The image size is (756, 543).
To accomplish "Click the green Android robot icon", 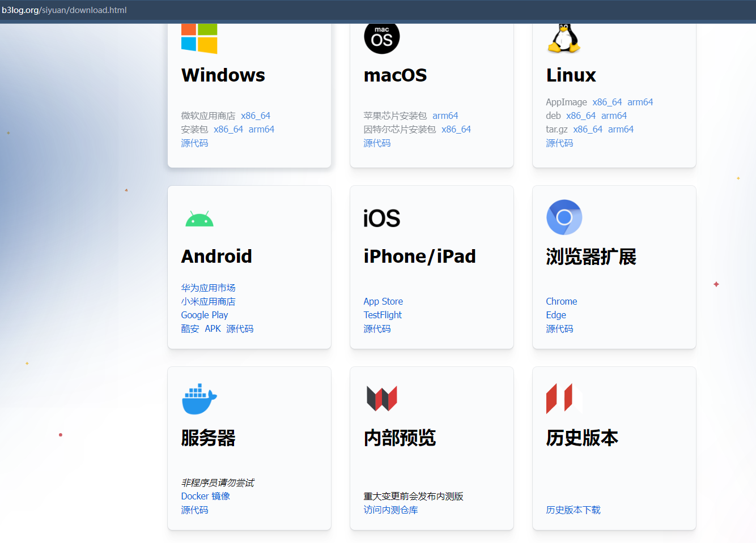I will 199,219.
